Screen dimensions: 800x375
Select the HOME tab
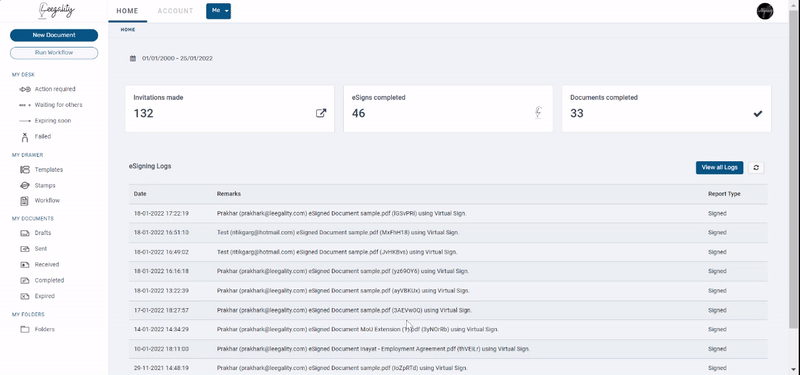coord(128,11)
